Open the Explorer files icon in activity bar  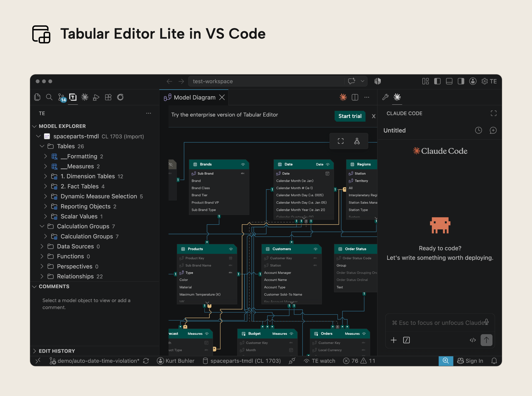click(37, 97)
